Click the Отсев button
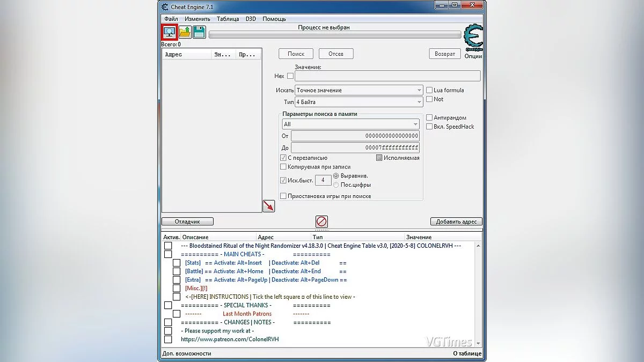 [336, 54]
